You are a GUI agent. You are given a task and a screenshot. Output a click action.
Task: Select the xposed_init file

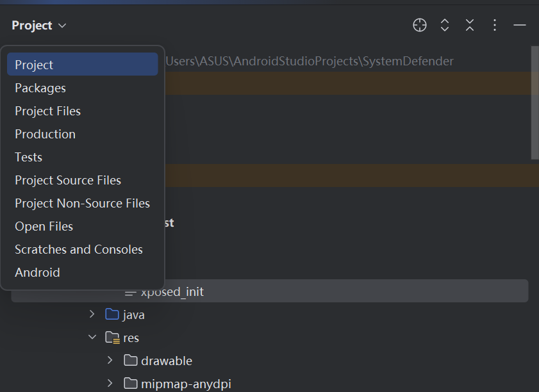point(172,291)
